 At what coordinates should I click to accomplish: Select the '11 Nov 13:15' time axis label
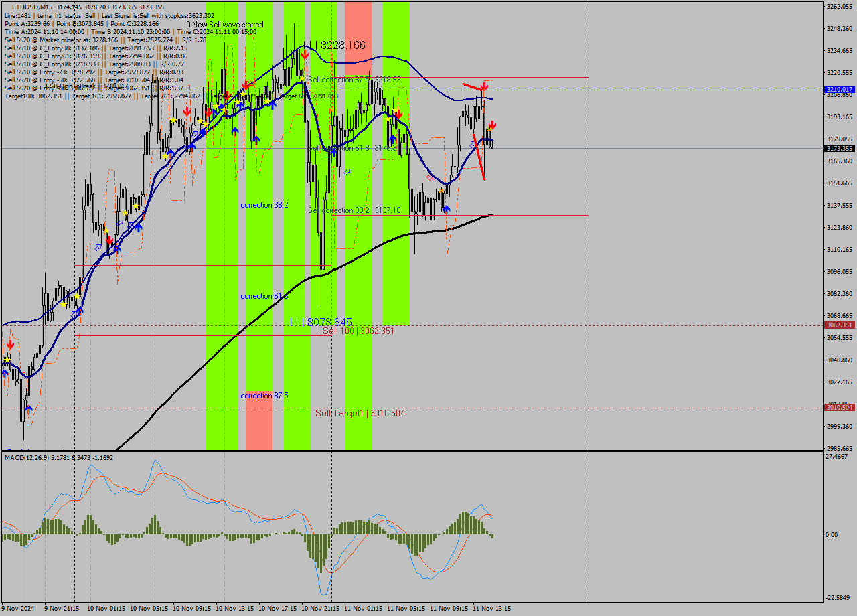(x=491, y=609)
